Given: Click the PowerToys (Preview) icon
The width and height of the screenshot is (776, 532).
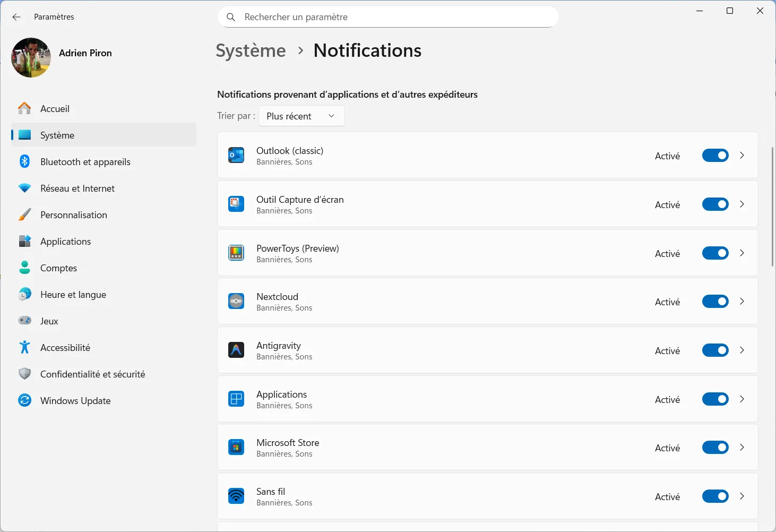Looking at the screenshot, I should point(236,253).
